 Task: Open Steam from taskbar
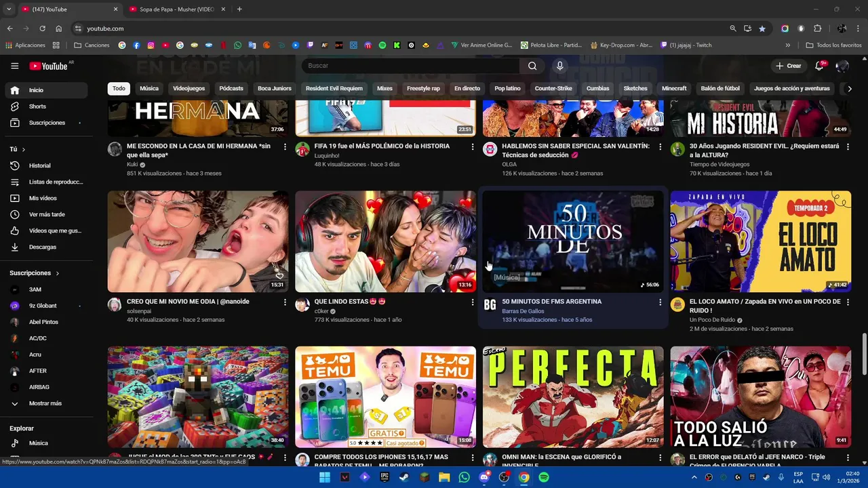pos(404,477)
